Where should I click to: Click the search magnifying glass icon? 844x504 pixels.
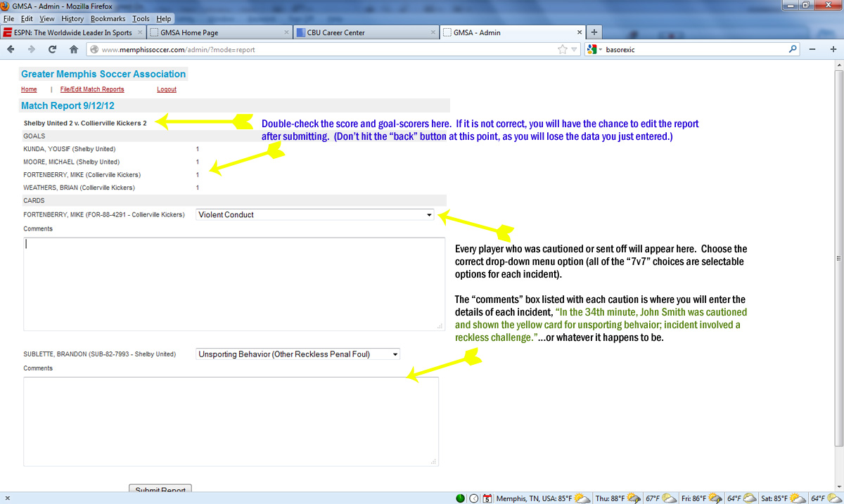pos(793,49)
